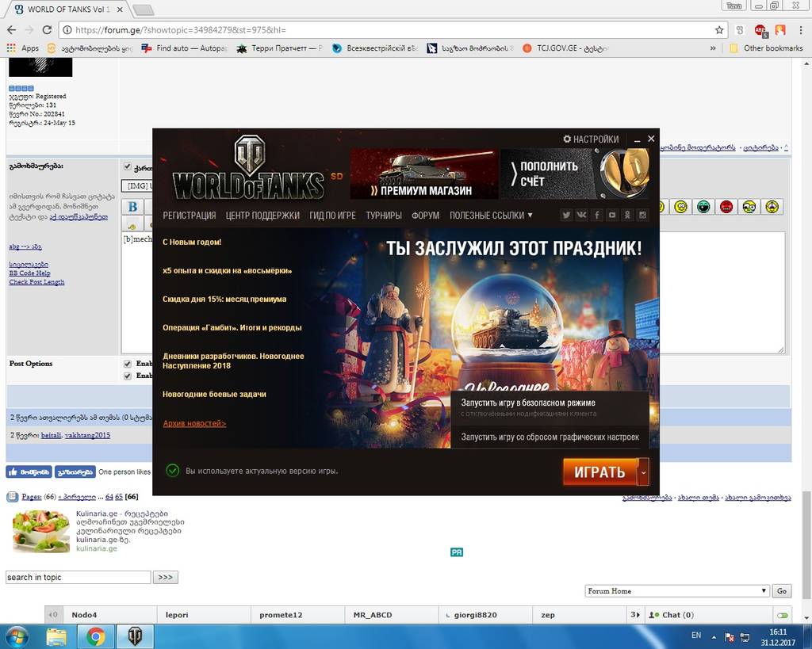The image size is (812, 649).
Task: Open the Facebook icon in the launcher footer
Action: pyautogui.click(x=597, y=215)
